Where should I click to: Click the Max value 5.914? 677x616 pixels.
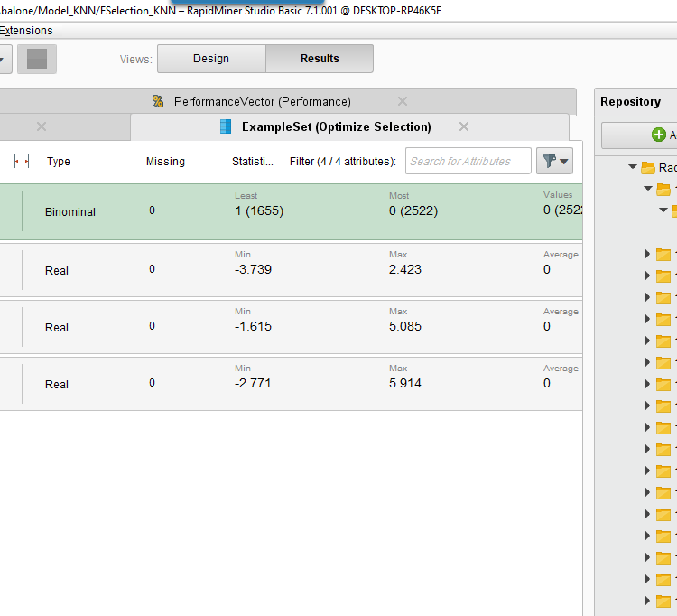point(405,384)
